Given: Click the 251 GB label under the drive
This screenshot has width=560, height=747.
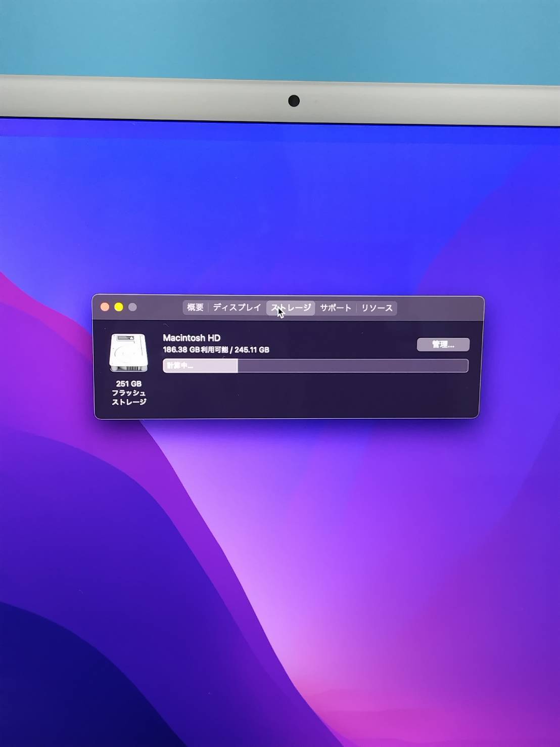Looking at the screenshot, I should [128, 384].
